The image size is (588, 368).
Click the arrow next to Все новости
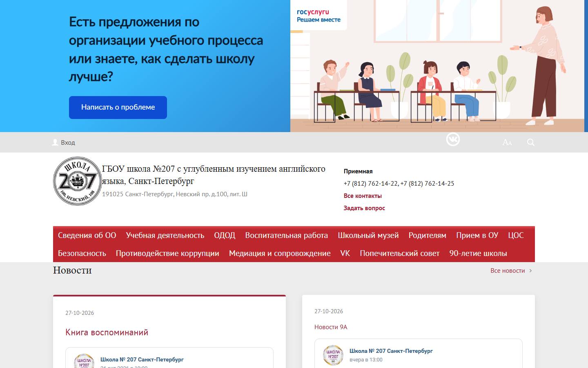[x=530, y=271]
